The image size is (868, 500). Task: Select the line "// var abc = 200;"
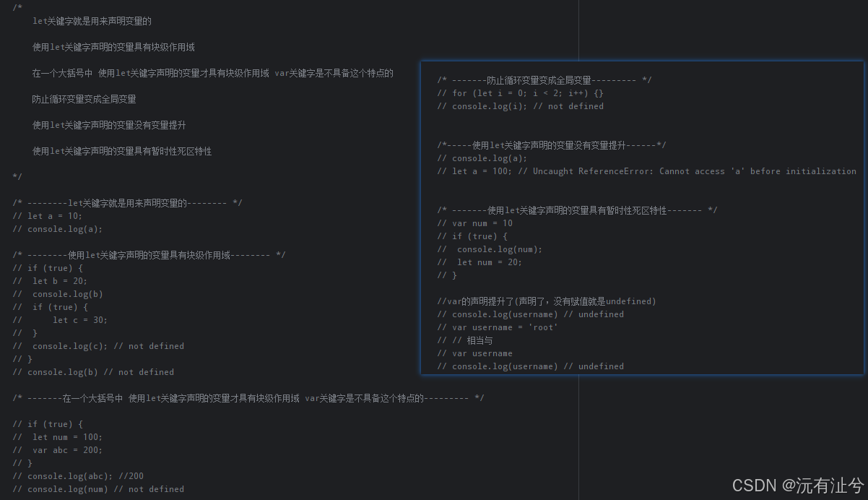point(58,450)
